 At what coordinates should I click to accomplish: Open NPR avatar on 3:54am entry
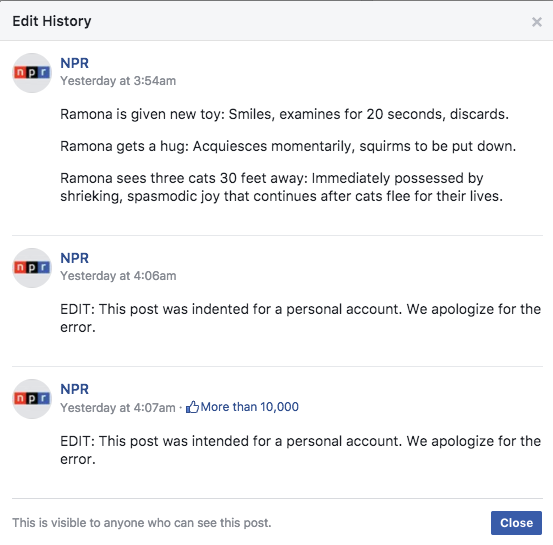click(x=32, y=73)
